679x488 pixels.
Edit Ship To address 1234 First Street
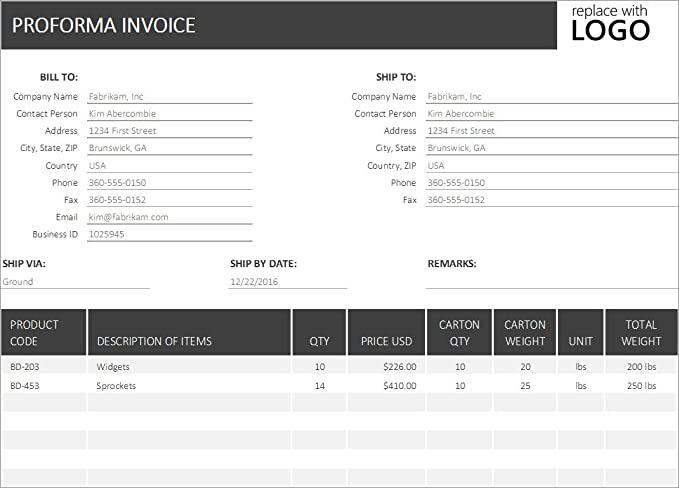pyautogui.click(x=552, y=130)
